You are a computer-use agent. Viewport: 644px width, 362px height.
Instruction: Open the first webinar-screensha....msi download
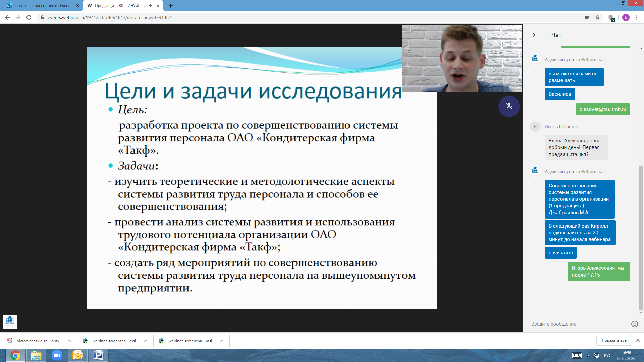click(110, 341)
